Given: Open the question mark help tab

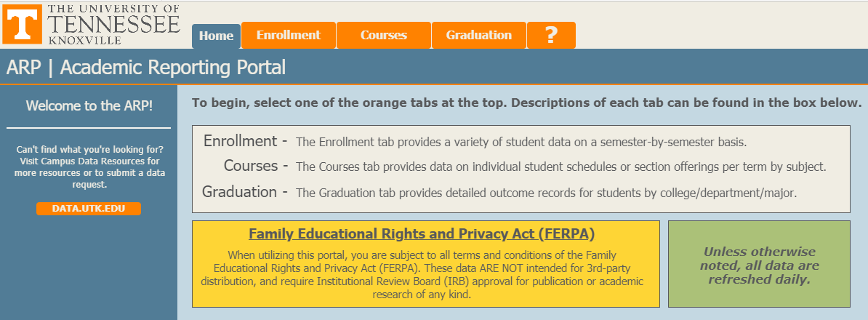Looking at the screenshot, I should [x=551, y=36].
